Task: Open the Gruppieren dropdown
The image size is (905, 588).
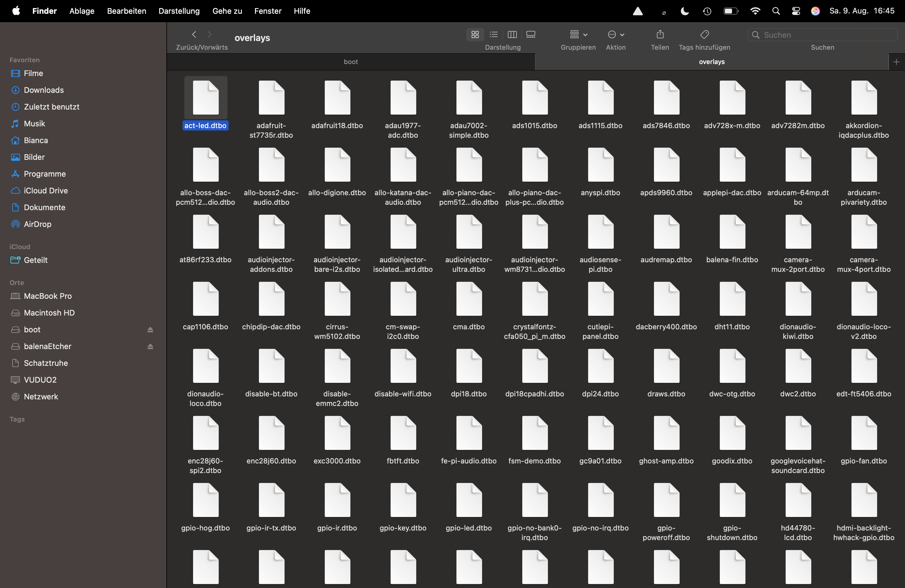Action: tap(578, 35)
